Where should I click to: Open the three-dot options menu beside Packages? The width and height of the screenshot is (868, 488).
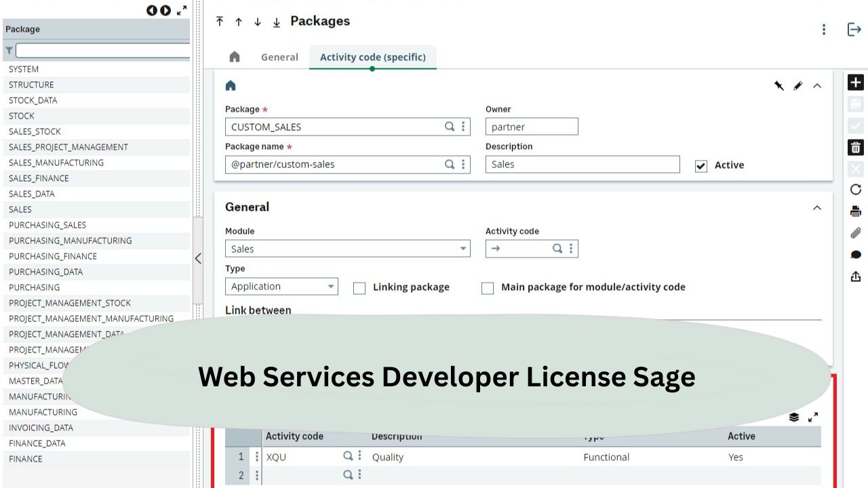click(824, 29)
